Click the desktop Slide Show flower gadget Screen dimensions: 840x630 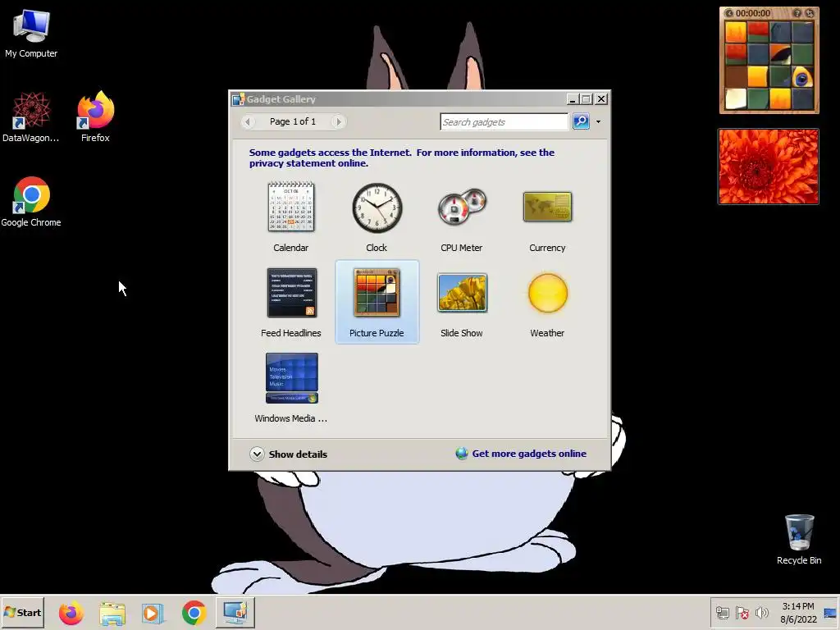pos(768,167)
